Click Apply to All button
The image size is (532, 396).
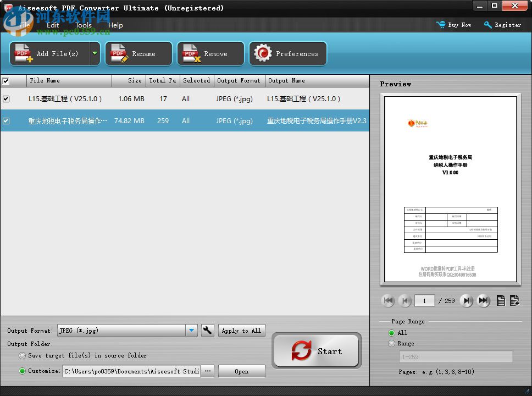pos(242,330)
